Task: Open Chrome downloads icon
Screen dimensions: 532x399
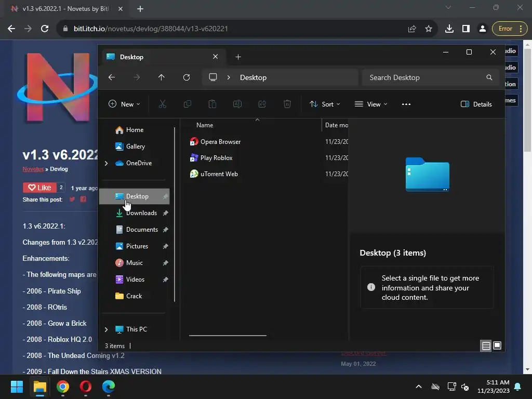Action: click(x=449, y=29)
